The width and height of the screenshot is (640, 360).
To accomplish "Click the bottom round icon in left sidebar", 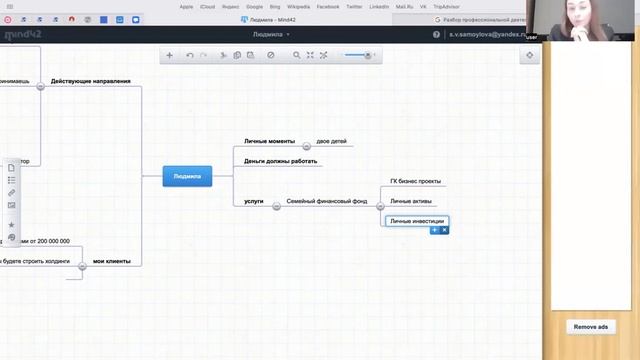I will point(11,237).
